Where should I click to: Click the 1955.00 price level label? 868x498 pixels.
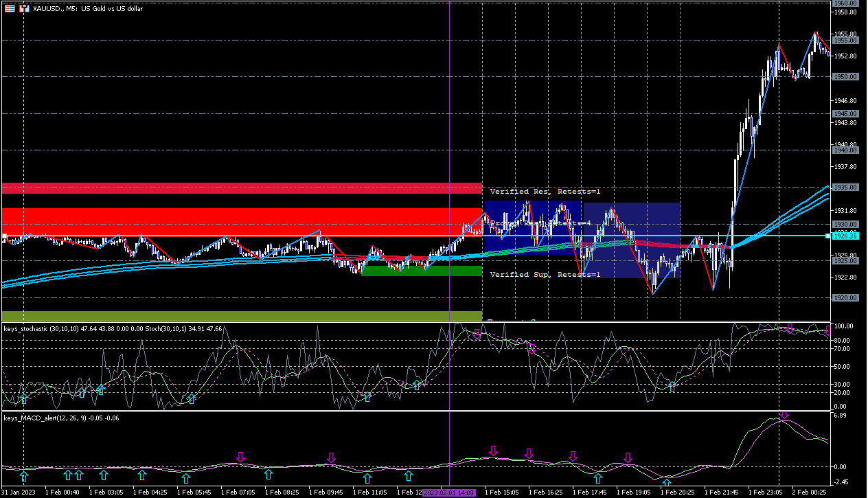point(845,41)
